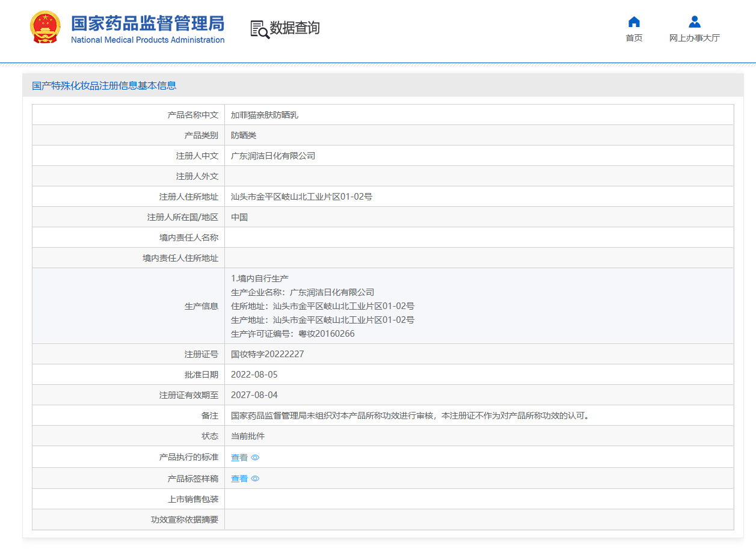Click the 状态 label cell
The width and height of the screenshot is (756, 549).
(128, 436)
